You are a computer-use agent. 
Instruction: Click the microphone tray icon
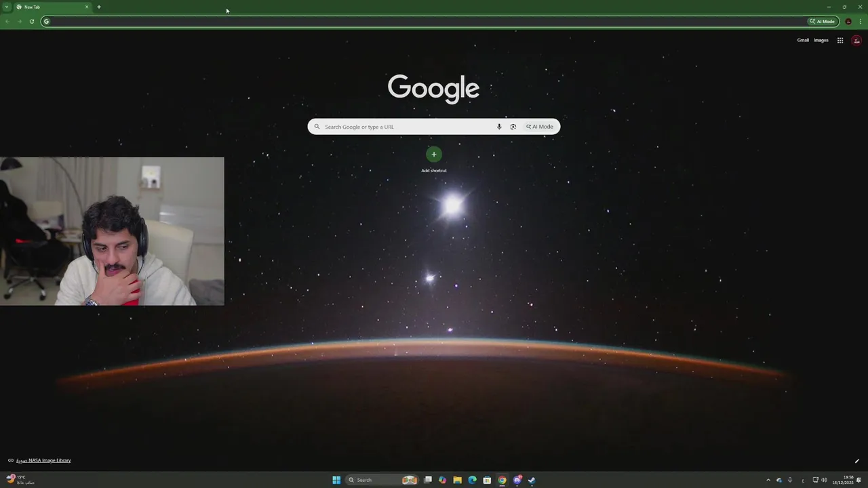pos(790,480)
